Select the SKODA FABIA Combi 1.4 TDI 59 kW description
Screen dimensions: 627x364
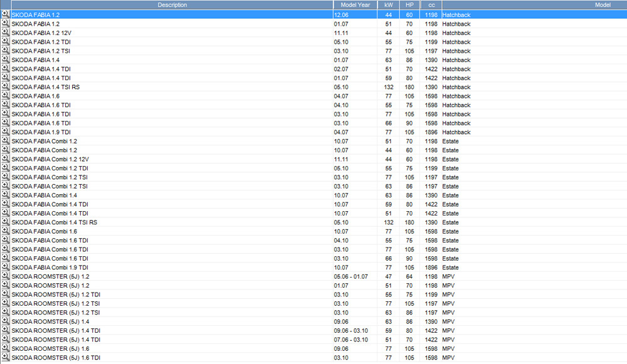pyautogui.click(x=50, y=204)
